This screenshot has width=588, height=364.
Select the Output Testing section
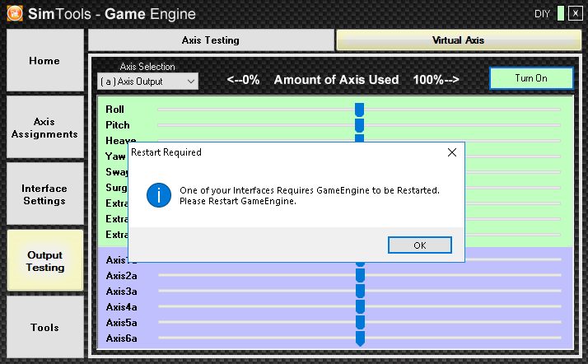(x=44, y=261)
